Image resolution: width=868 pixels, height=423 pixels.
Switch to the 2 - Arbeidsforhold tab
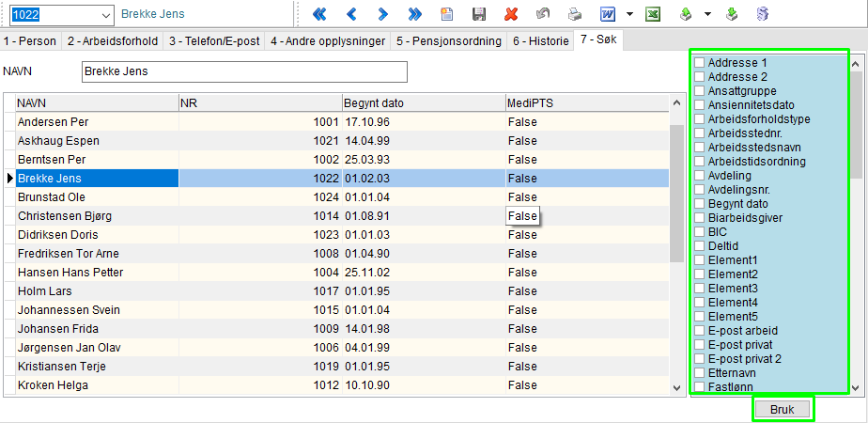coord(112,41)
